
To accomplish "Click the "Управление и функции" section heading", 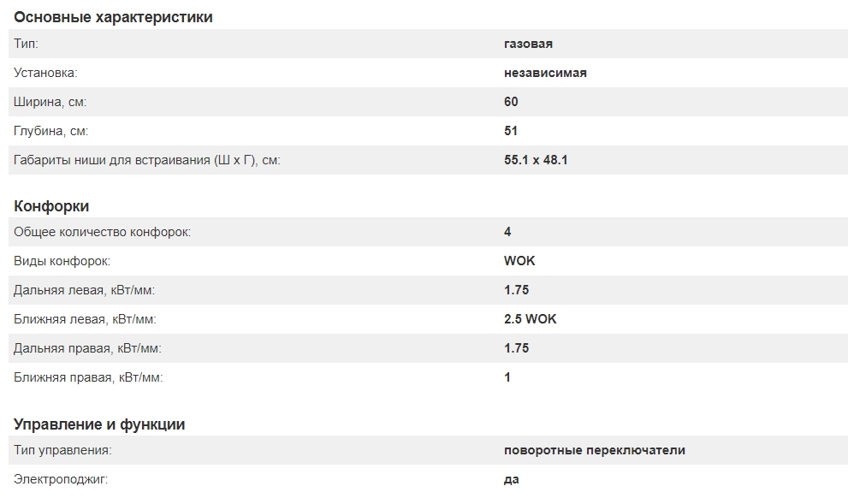I will coord(99,424).
